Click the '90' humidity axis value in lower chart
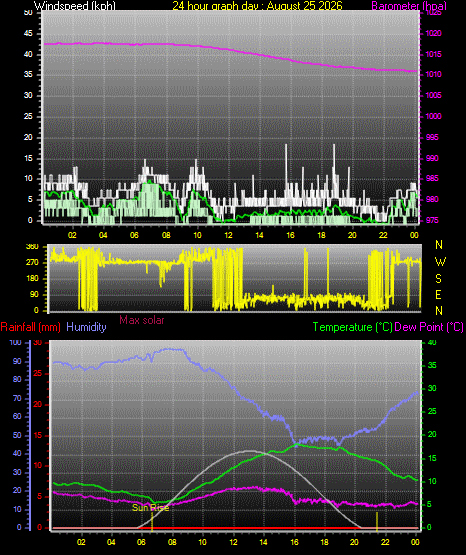The height and width of the screenshot is (555, 466). tap(17, 361)
